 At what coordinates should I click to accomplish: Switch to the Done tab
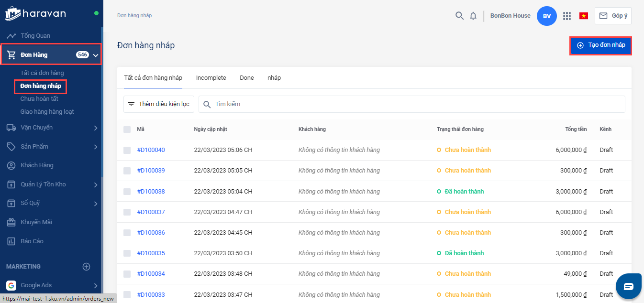tap(247, 78)
